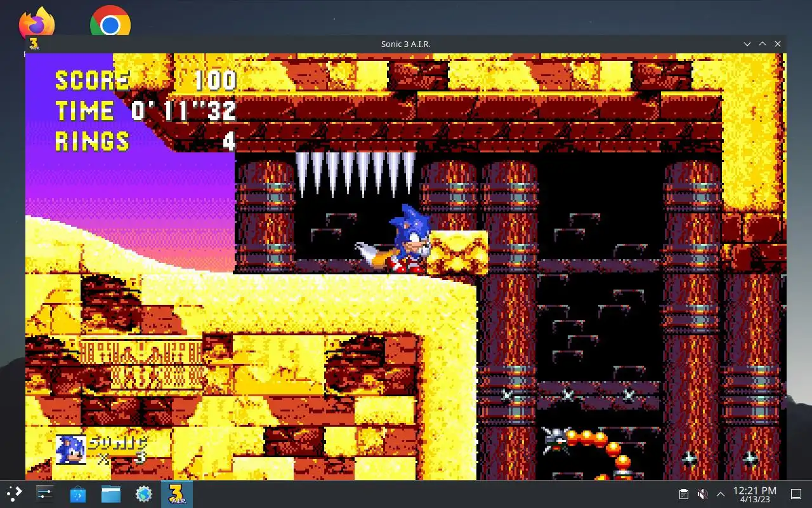
Task: Maximize the Sonic 3 A.I.R. window
Action: [x=763, y=44]
